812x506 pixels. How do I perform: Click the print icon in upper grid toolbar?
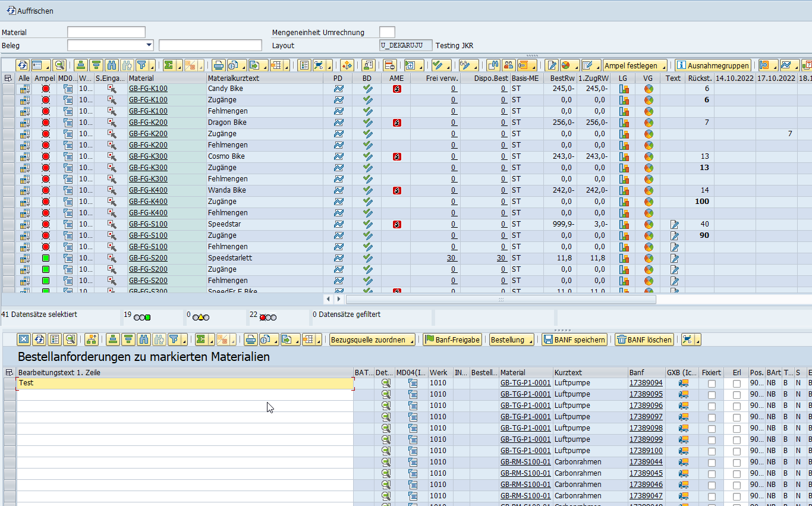pos(219,65)
